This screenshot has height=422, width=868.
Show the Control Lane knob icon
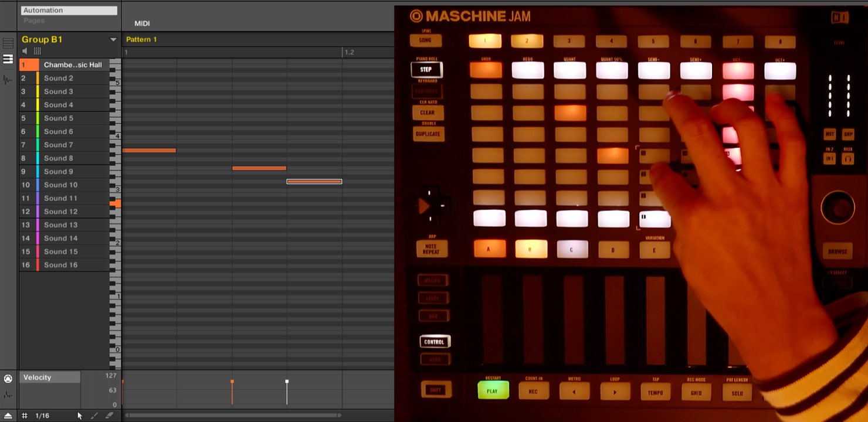(8, 379)
